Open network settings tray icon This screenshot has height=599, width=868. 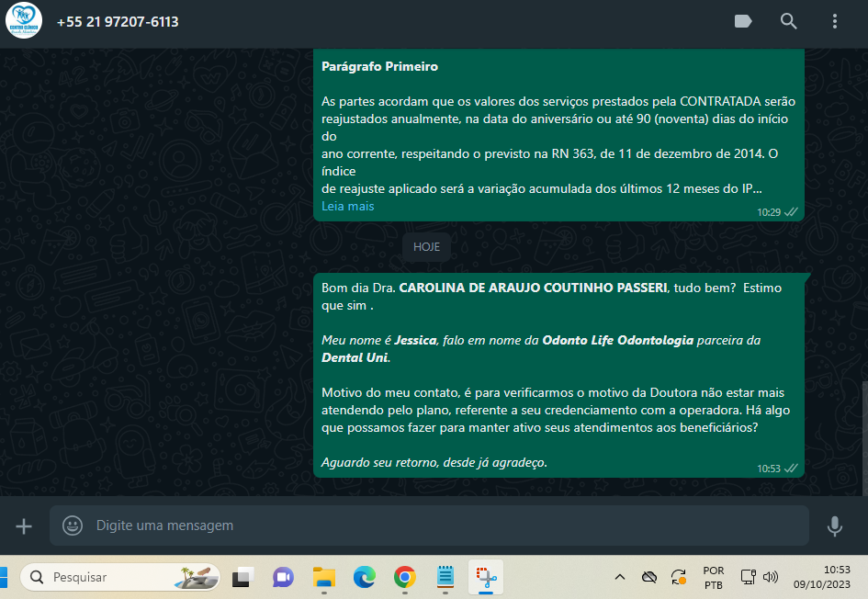point(749,577)
